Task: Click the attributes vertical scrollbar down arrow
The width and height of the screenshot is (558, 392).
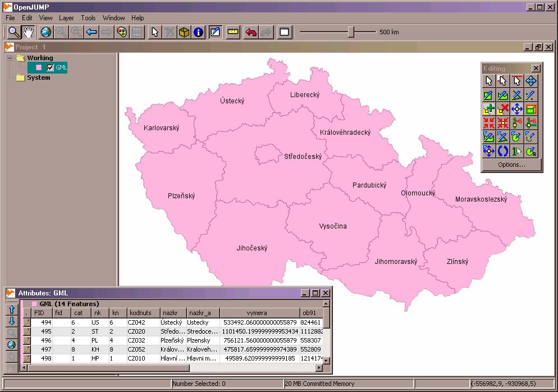Action: (x=326, y=361)
